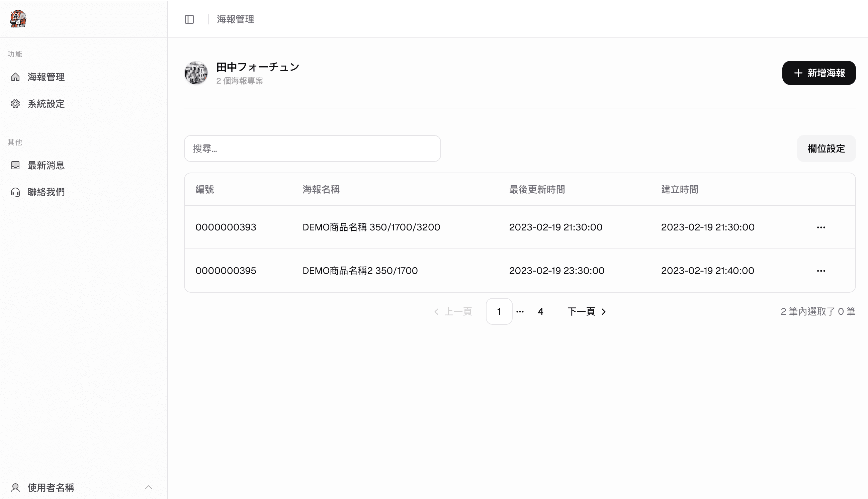Open the 欄位設定 column settings
Image resolution: width=868 pixels, height=499 pixels.
coord(826,148)
